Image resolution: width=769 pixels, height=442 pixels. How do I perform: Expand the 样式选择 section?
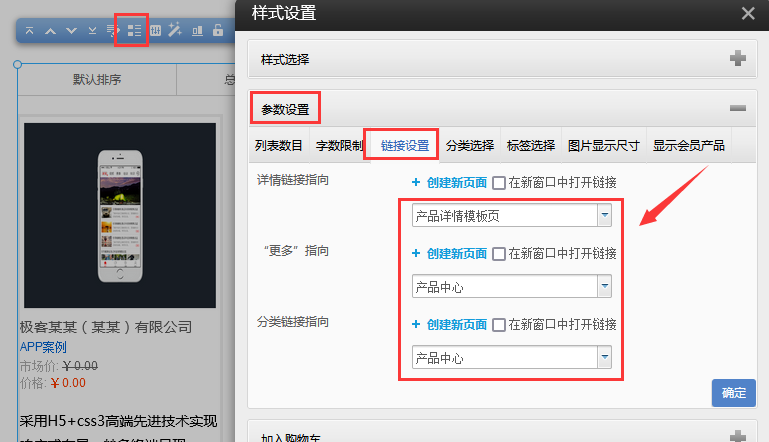tap(738, 59)
